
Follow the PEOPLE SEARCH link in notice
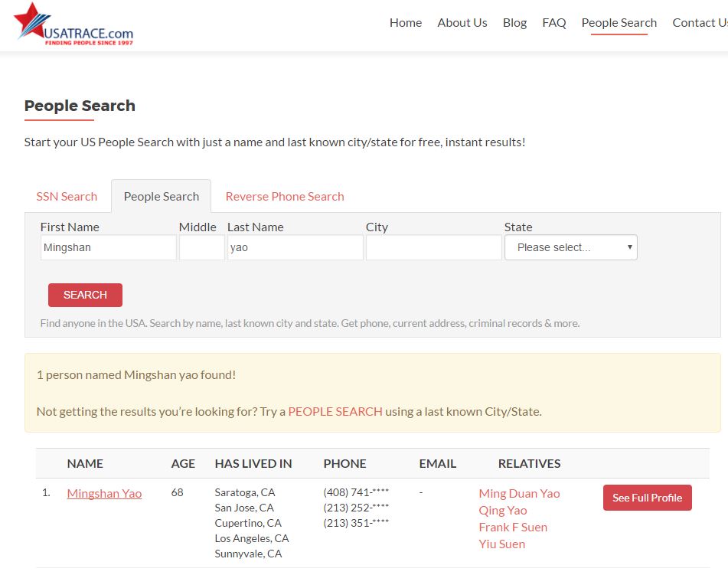pyautogui.click(x=335, y=411)
